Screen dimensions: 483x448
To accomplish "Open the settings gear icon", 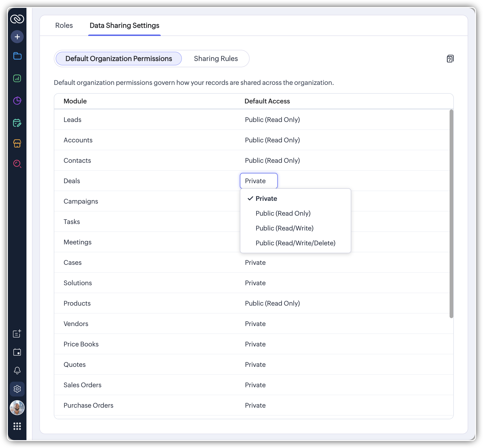I will point(17,389).
